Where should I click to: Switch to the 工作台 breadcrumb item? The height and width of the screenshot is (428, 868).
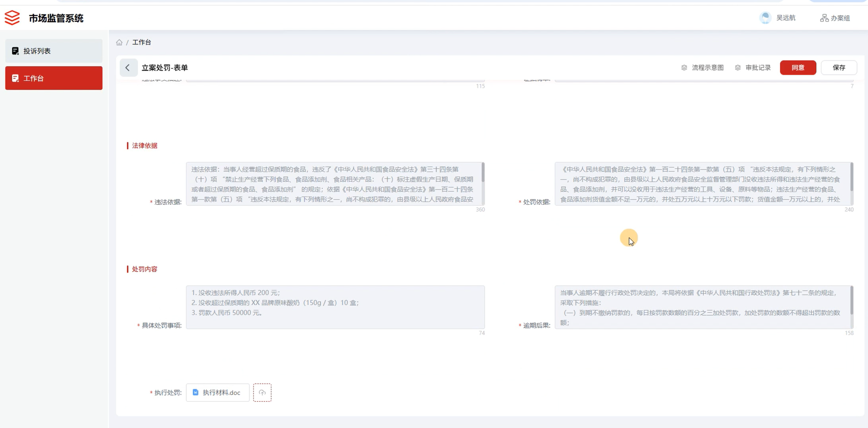pyautogui.click(x=142, y=42)
